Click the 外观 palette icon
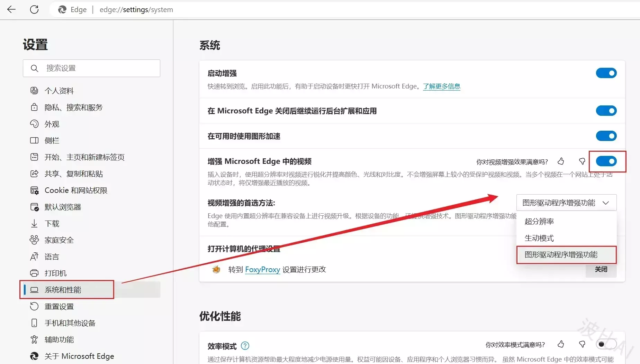Image resolution: width=640 pixels, height=364 pixels. point(34,124)
